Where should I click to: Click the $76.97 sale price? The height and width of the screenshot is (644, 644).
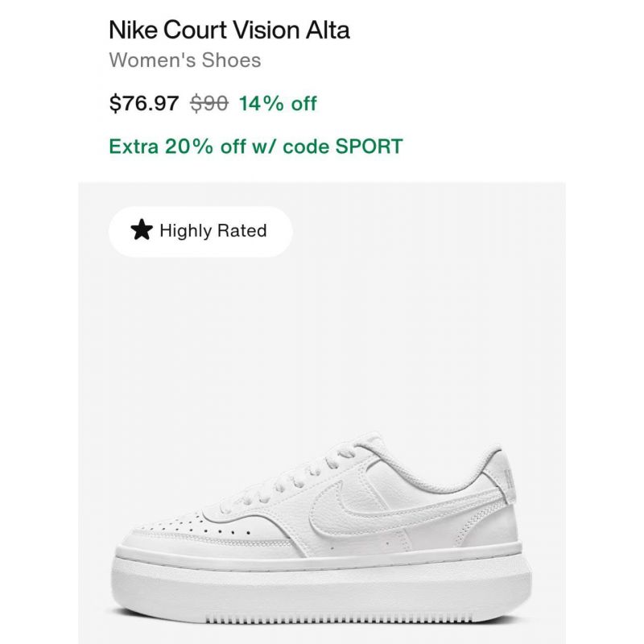144,103
